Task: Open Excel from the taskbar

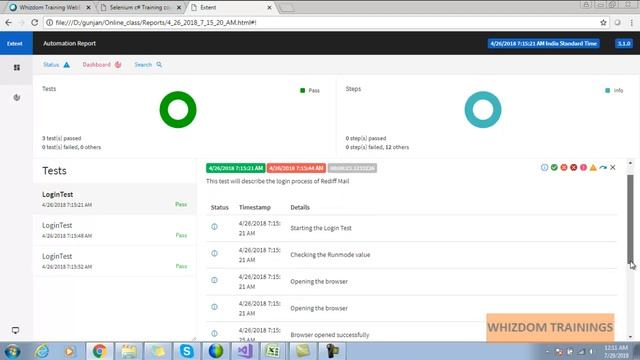Action: 272,351
